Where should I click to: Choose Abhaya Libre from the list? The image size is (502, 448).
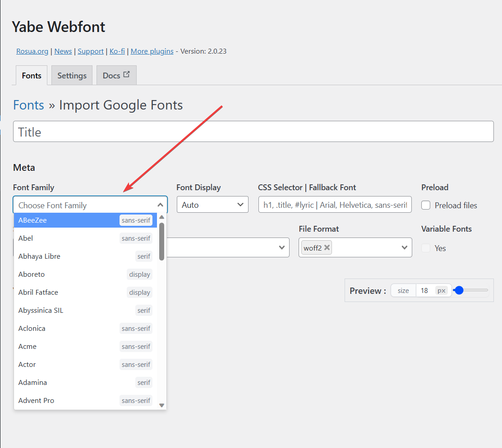[85, 256]
